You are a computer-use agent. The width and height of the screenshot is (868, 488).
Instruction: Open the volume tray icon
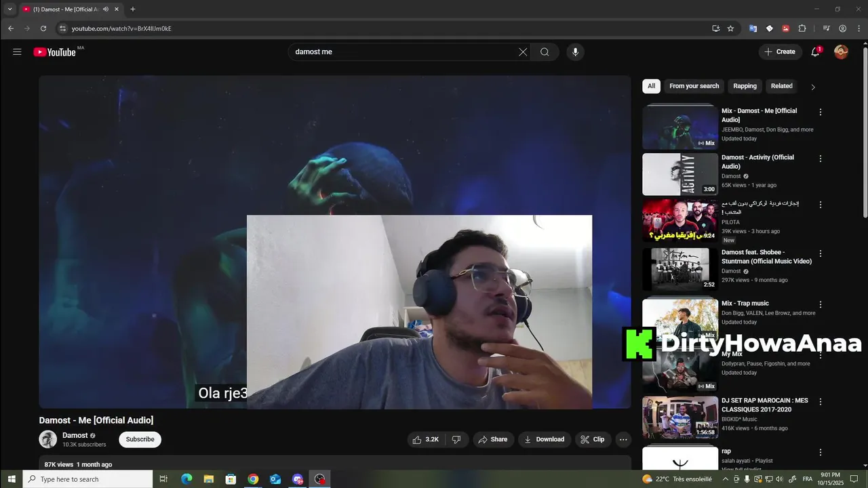[x=778, y=479]
